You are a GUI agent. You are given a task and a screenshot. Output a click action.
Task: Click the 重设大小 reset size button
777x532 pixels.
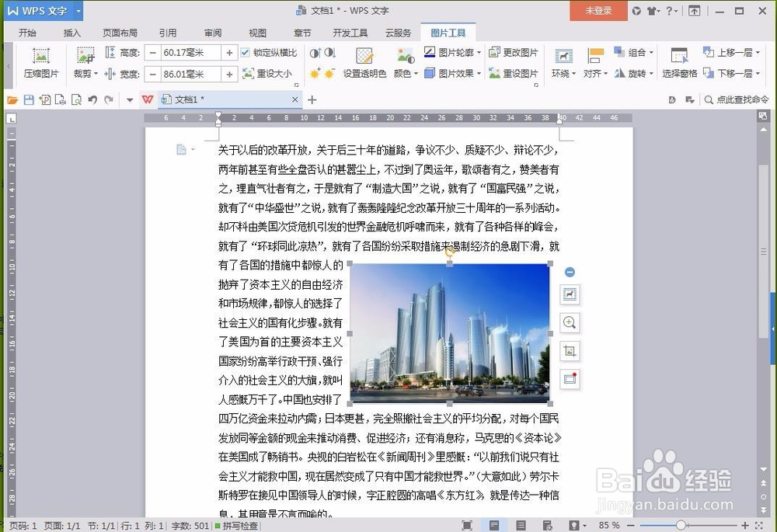(267, 74)
